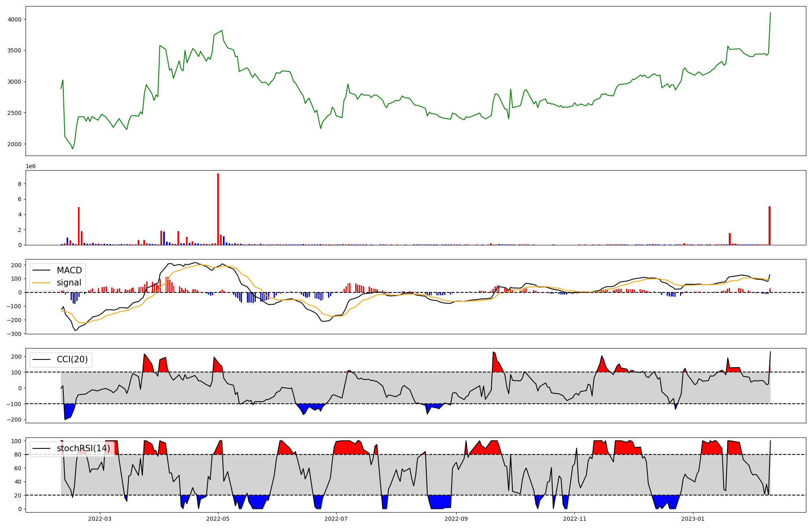Image resolution: width=812 pixels, height=528 pixels.
Task: Click the 2000 price axis label
Action: (14, 144)
